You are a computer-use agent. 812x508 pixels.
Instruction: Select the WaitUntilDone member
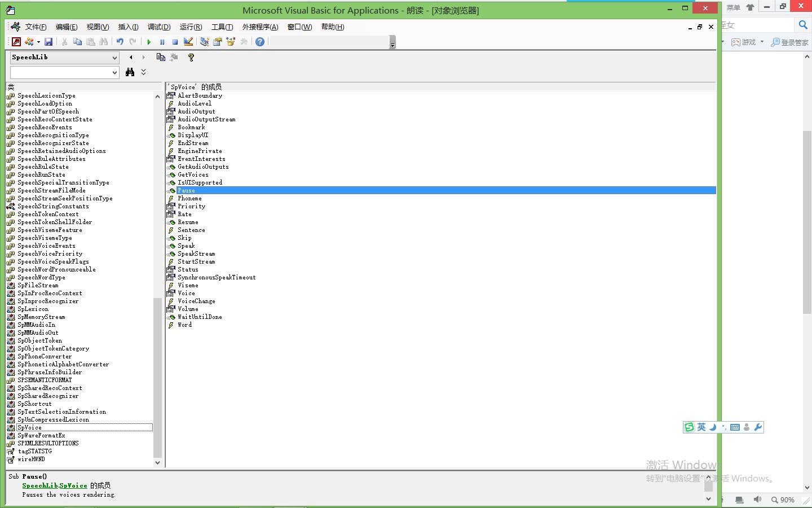200,317
